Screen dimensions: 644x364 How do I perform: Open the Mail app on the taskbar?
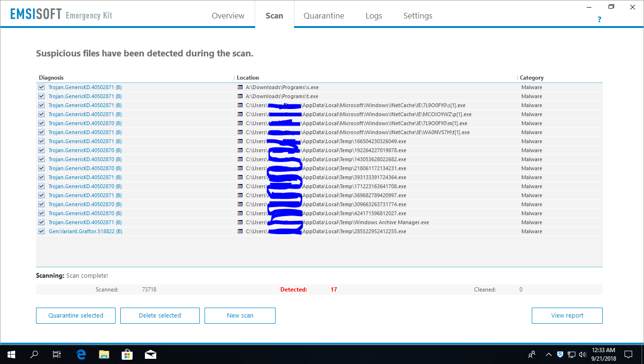(x=151, y=354)
